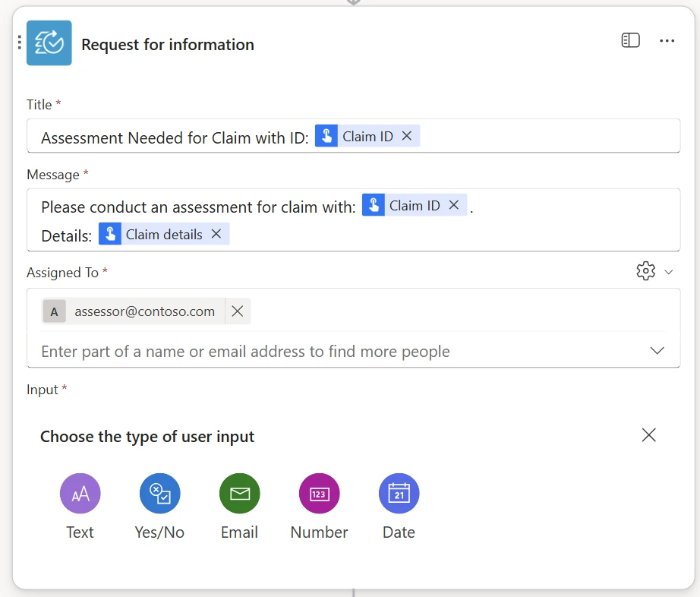Remove assessor@contoso.com from Assigned To
Viewport: 700px width, 597px height.
(x=239, y=311)
